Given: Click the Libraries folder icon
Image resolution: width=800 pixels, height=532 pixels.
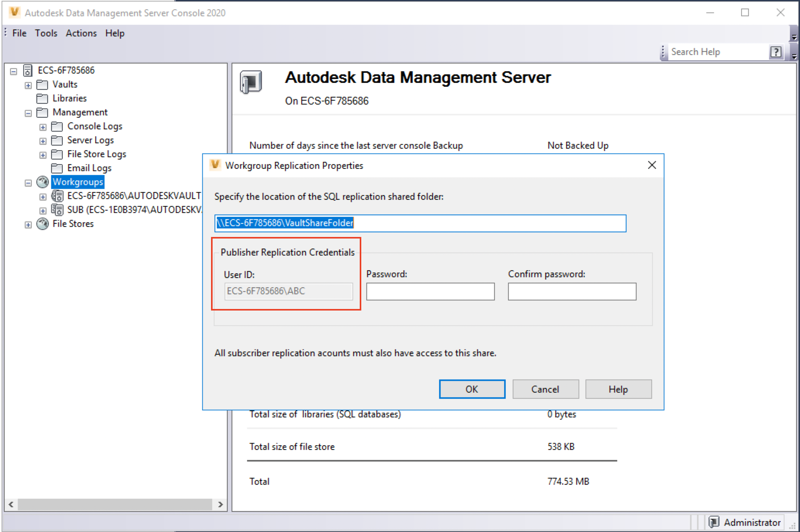Looking at the screenshot, I should [x=42, y=98].
